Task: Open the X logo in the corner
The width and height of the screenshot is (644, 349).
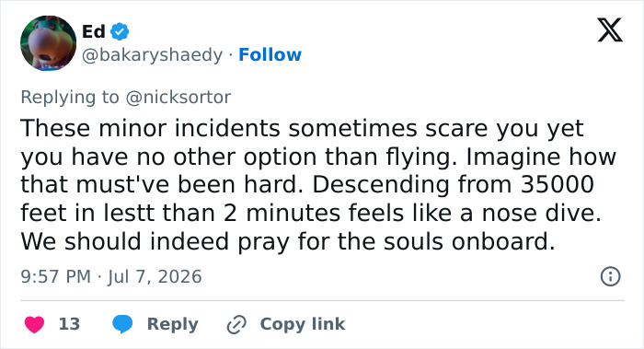Action: tap(610, 29)
